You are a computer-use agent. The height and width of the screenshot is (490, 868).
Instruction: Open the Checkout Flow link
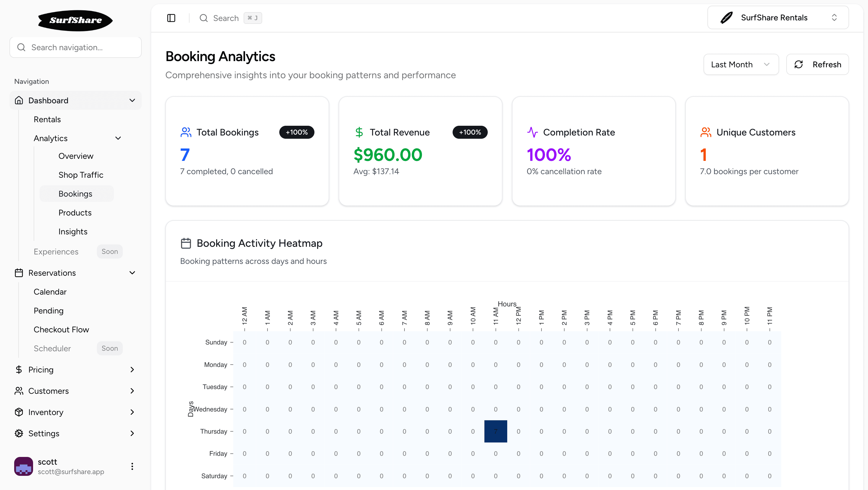pyautogui.click(x=61, y=330)
